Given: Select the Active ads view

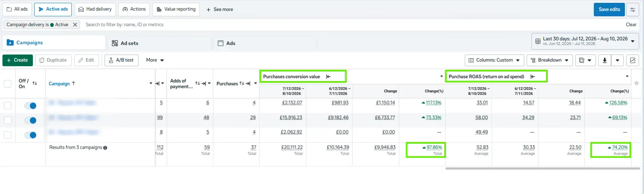Looking at the screenshot, I should pos(53,9).
